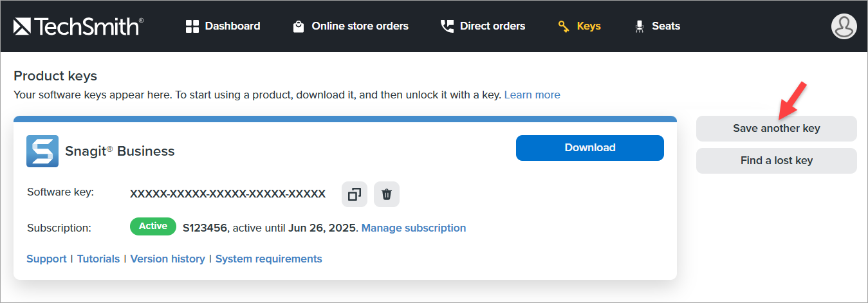
Task: Select the Keys nav item
Action: pyautogui.click(x=579, y=26)
